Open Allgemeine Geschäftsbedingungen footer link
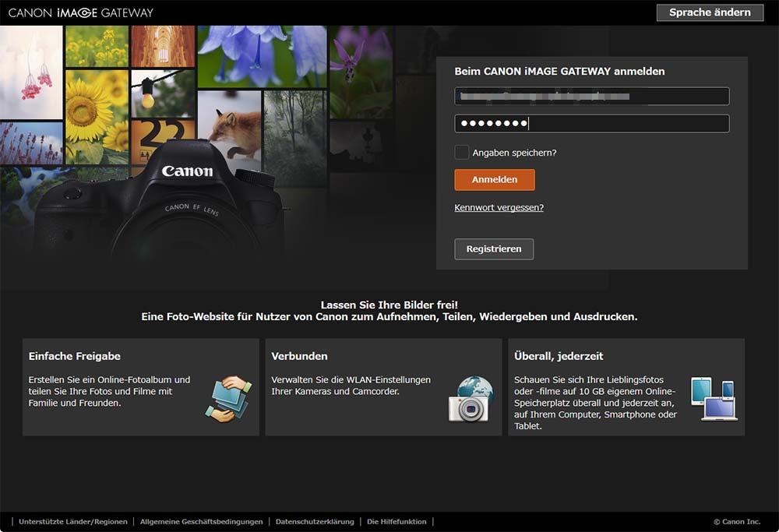 pos(201,522)
